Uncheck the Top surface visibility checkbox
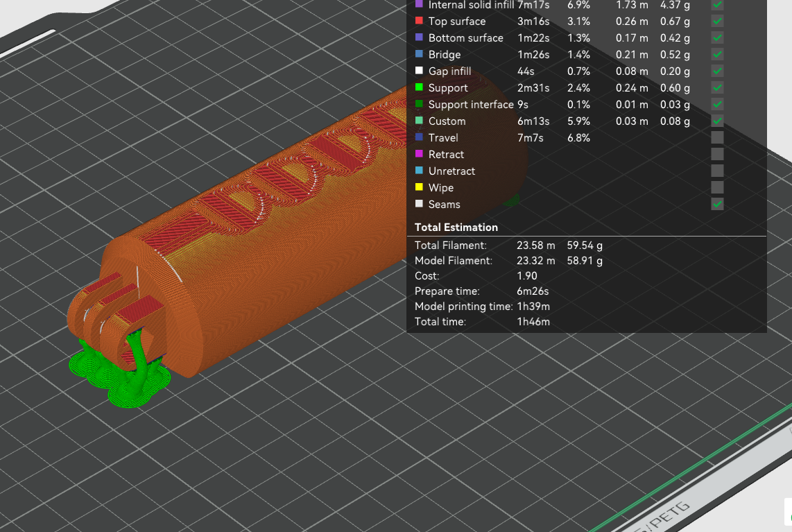Image resolution: width=792 pixels, height=532 pixels. [x=716, y=22]
